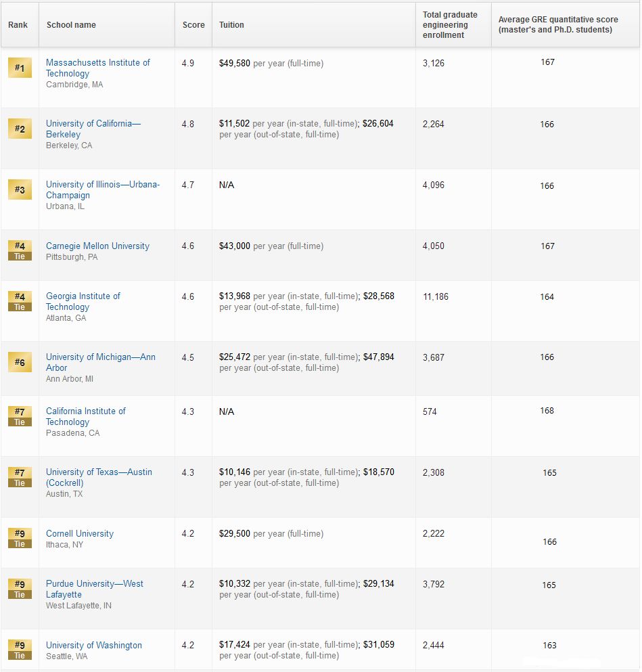Screen dimensions: 642x672
Task: Select enrollment value 4,096
Action: click(x=434, y=185)
